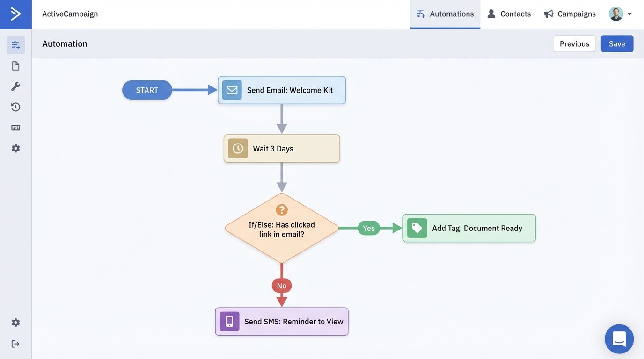Click the If/Else clicked link decision node

click(x=281, y=228)
